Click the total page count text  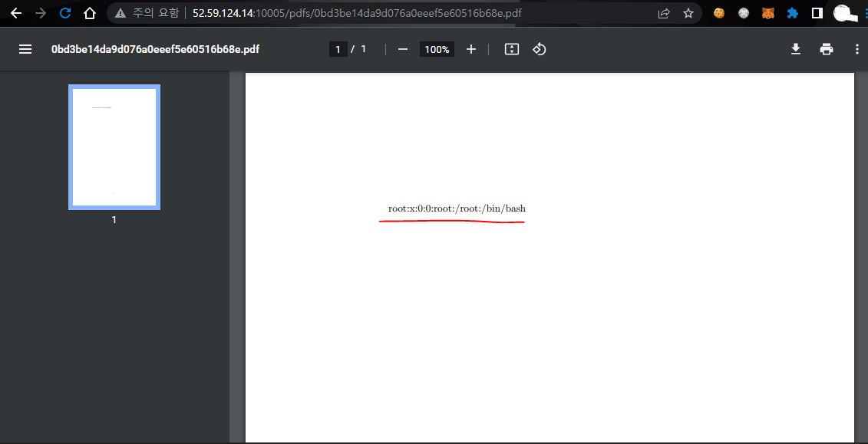tap(364, 49)
